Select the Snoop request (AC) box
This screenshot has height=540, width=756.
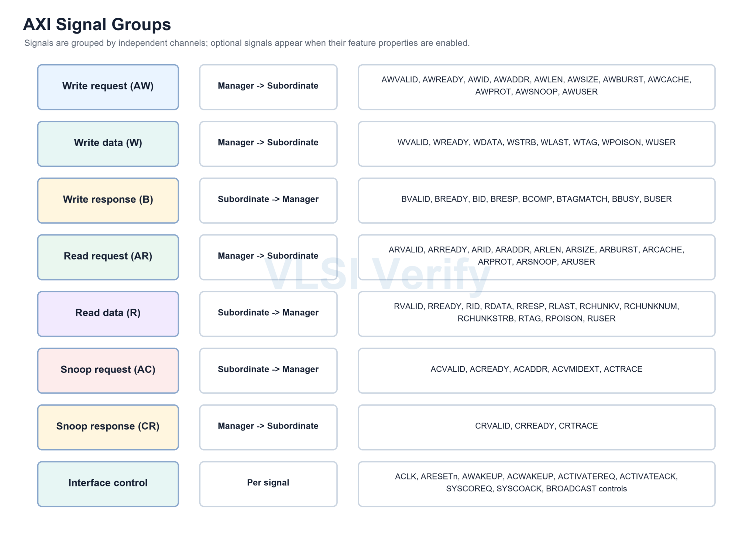point(108,371)
